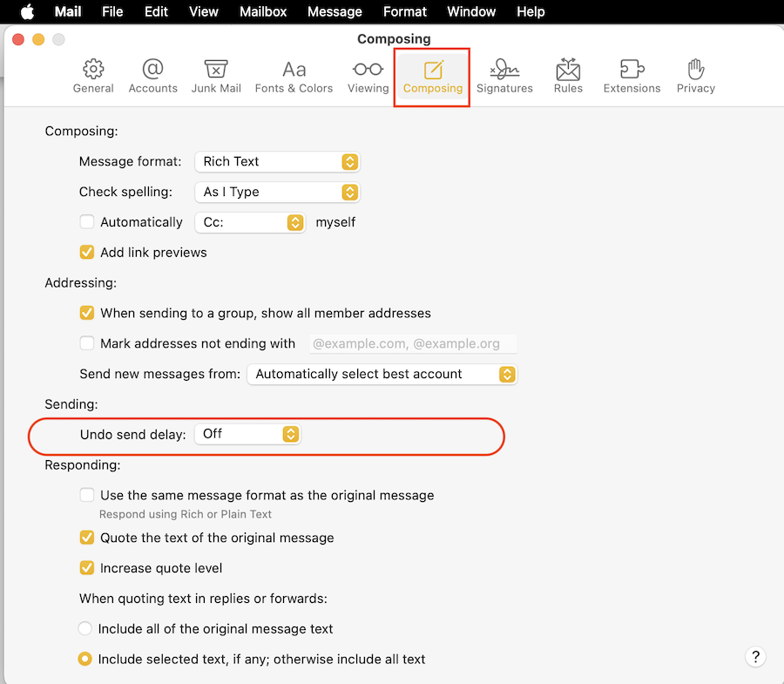
Task: Select Include selected text radio option
Action: (85, 659)
